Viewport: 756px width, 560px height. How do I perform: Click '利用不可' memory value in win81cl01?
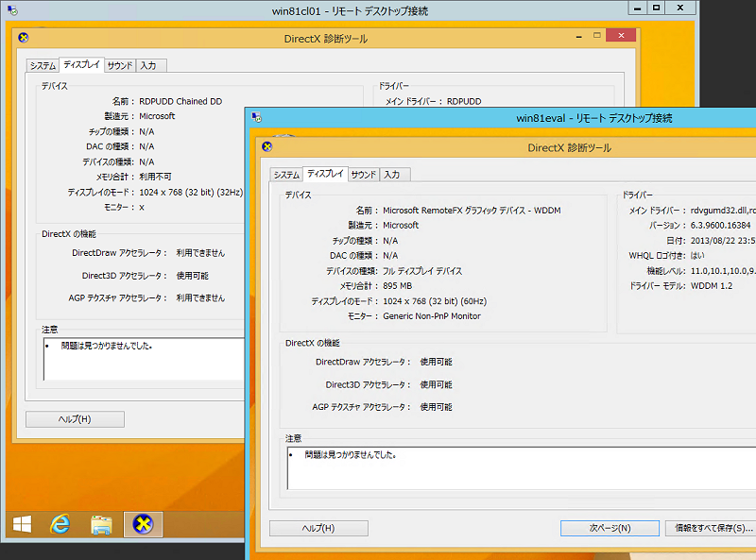pos(155,177)
